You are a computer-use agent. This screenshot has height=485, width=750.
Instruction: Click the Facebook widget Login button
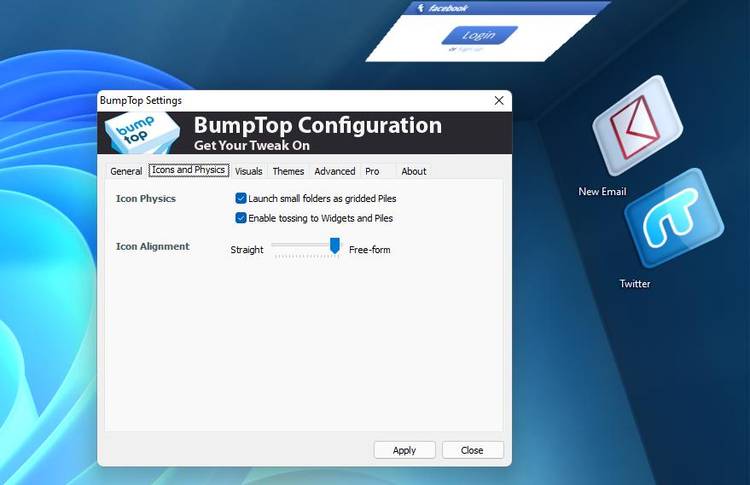point(479,35)
